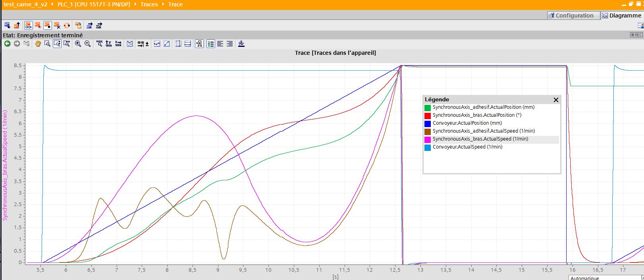The image size is (644, 280).
Task: Click the PLC_1 breadcrumb item
Action: (93, 4)
